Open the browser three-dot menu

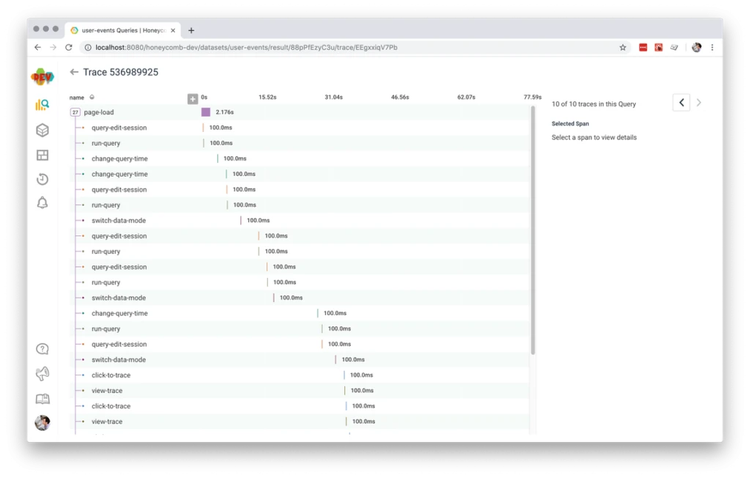712,47
